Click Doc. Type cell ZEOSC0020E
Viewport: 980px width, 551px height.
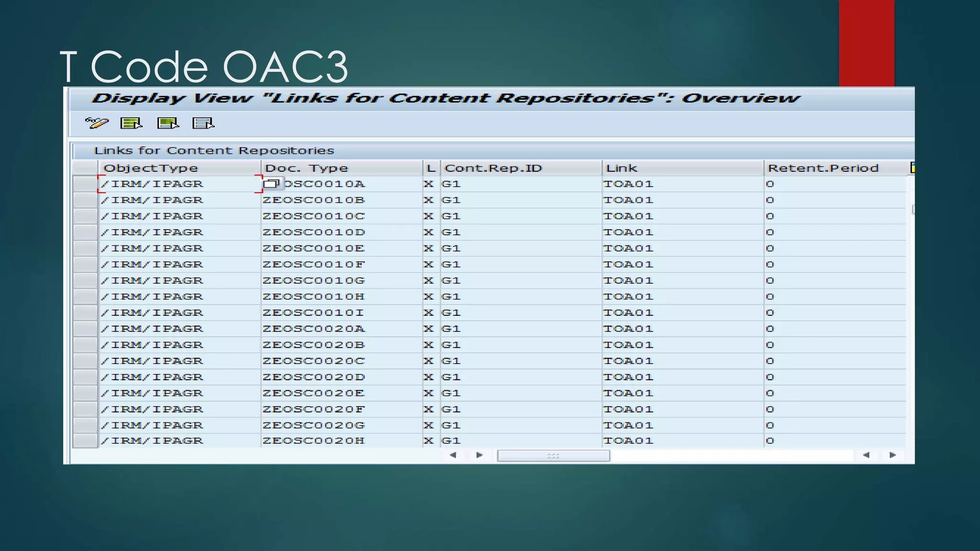[342, 393]
